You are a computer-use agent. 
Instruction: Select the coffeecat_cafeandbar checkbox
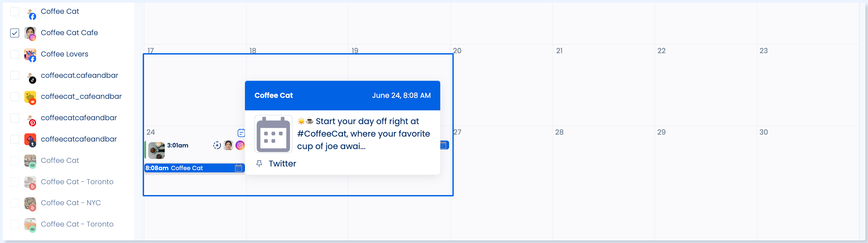coord(15,97)
